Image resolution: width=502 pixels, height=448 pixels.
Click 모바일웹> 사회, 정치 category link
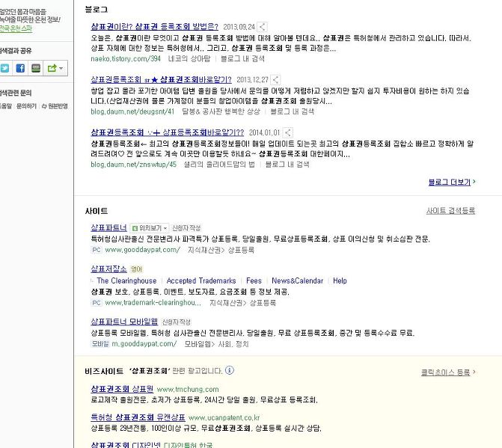click(x=216, y=344)
